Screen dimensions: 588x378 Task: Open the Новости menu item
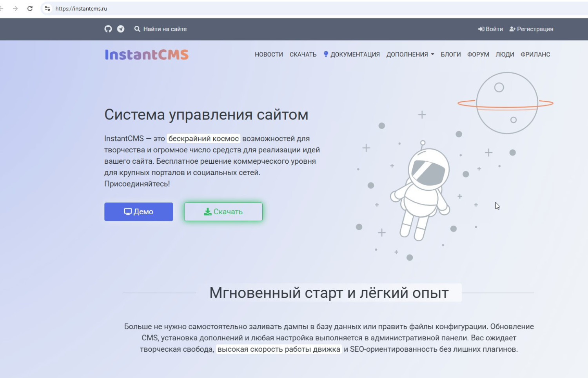pos(269,54)
